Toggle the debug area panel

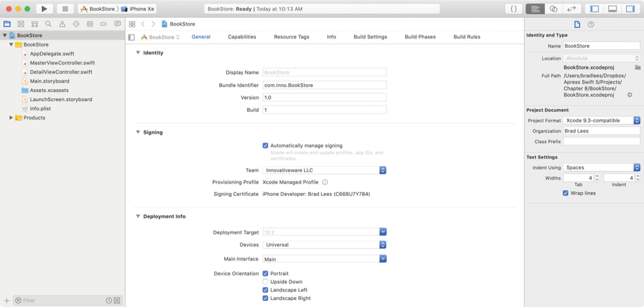click(612, 9)
